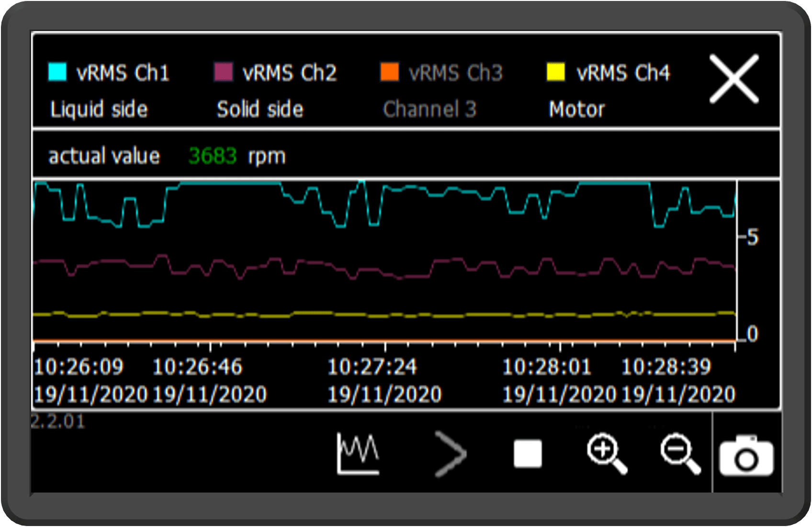Click the y-axis value 5 label
This screenshot has width=812, height=527.
click(x=753, y=237)
